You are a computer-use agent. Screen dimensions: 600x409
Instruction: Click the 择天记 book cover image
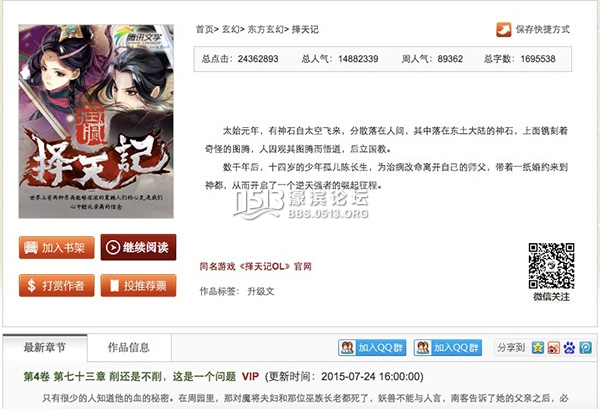[96, 122]
